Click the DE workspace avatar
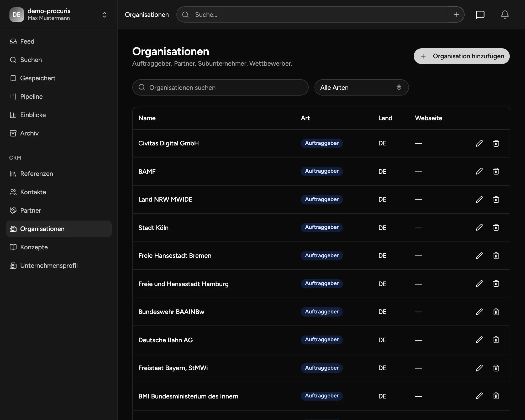Viewport: 525px width, 420px height. click(17, 15)
